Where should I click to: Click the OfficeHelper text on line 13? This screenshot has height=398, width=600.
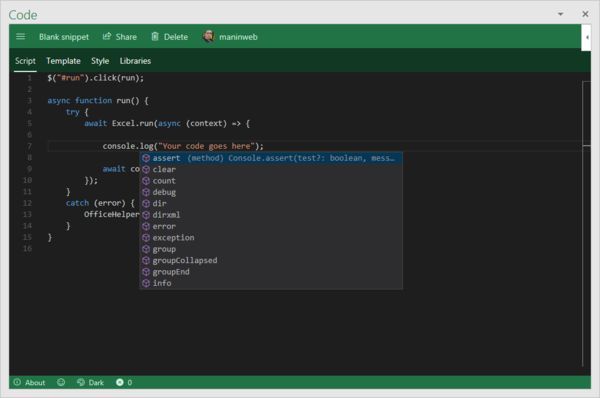[x=112, y=215]
